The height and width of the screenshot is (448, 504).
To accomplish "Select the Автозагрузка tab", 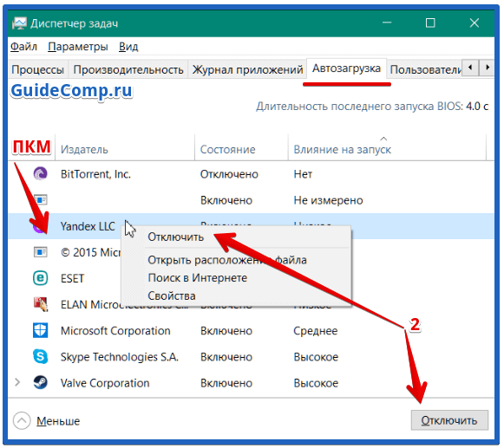I will click(346, 68).
